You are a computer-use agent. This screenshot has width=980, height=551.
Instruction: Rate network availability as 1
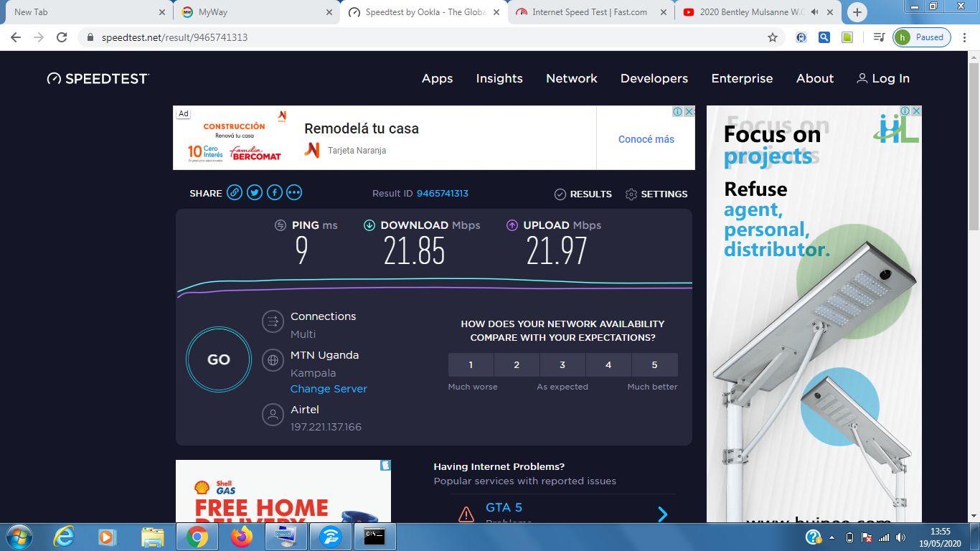pos(471,364)
